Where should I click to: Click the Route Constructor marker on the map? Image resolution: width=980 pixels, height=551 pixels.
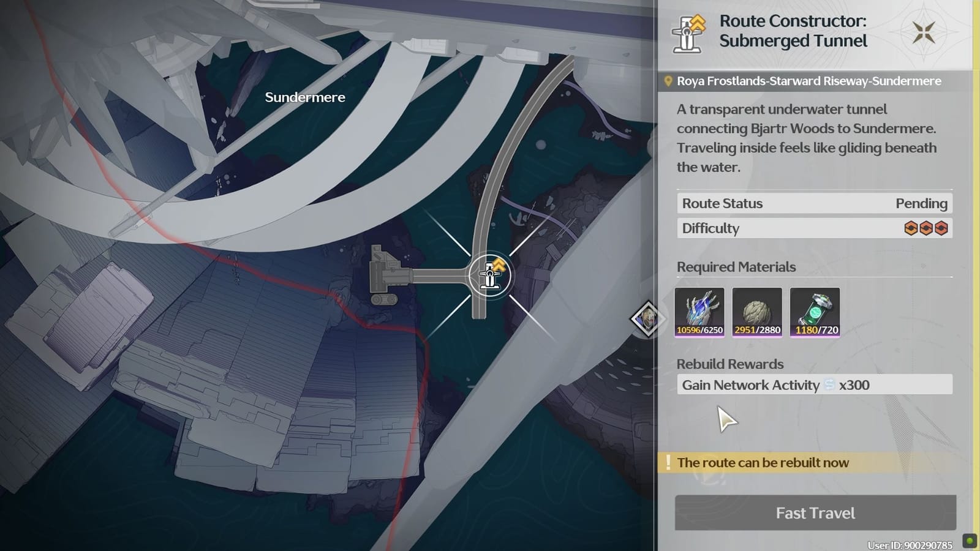pos(489,275)
